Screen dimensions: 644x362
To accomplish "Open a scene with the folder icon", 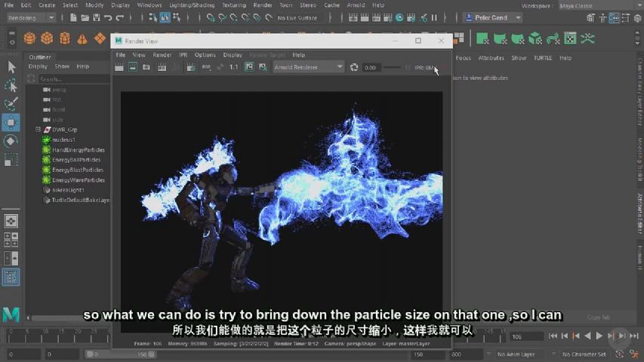I will (85, 17).
